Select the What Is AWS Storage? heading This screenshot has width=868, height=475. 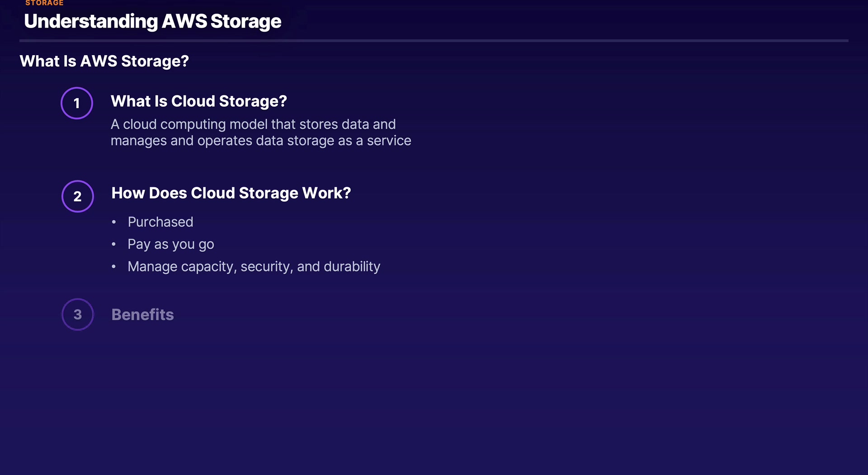(x=104, y=61)
